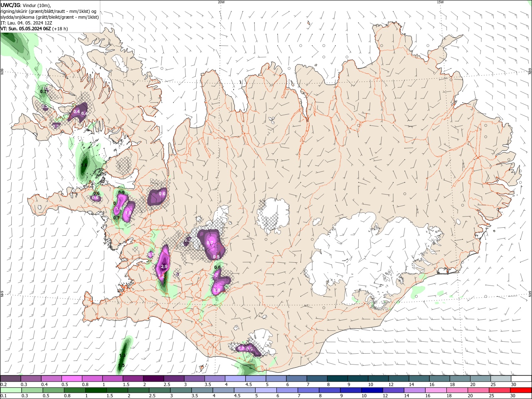Viewport: 532px width, 399px height.
Task: Select the rain scale 1 darkest green swatch
Action: tap(96, 390)
